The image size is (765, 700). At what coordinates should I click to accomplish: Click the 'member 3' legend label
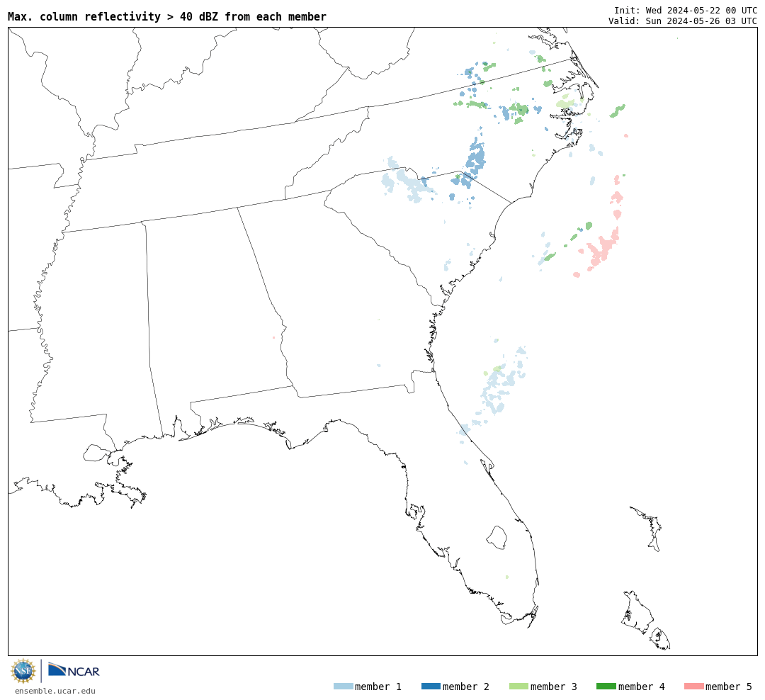pyautogui.click(x=554, y=687)
